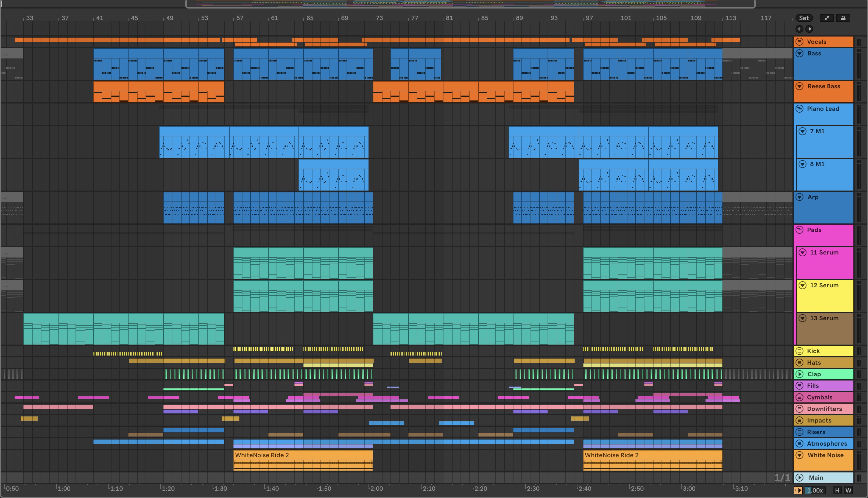868x498 pixels.
Task: Jump to next locator arrow
Action: (x=809, y=29)
